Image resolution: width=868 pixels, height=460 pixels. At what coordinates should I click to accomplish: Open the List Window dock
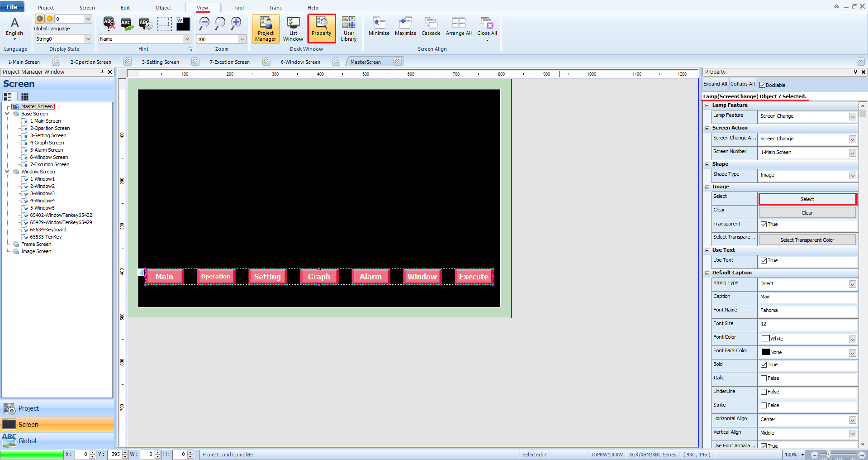point(293,29)
